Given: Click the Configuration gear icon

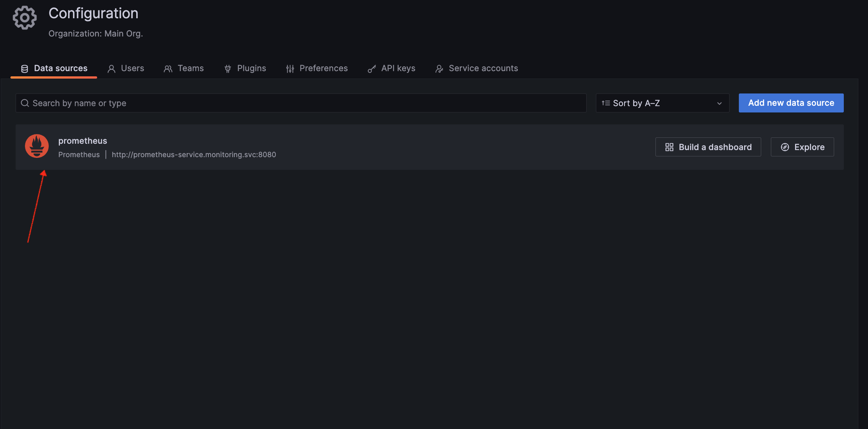Looking at the screenshot, I should click(25, 18).
